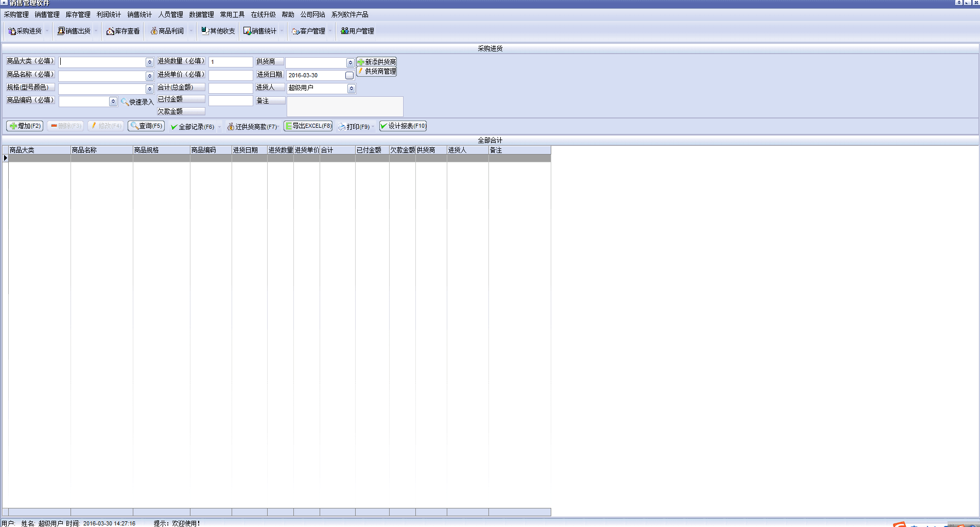Click the 增加(F2) button
The image size is (980, 527).
(x=25, y=126)
